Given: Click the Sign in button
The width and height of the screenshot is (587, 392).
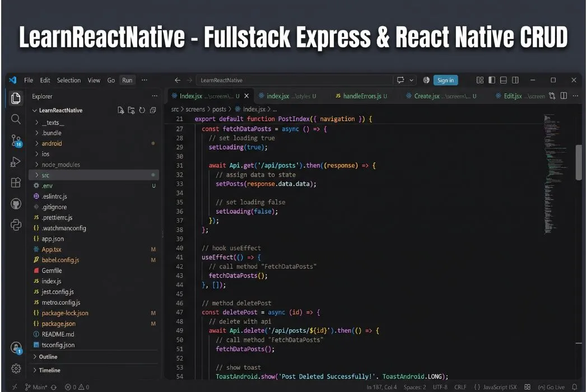Looking at the screenshot, I should tap(445, 80).
